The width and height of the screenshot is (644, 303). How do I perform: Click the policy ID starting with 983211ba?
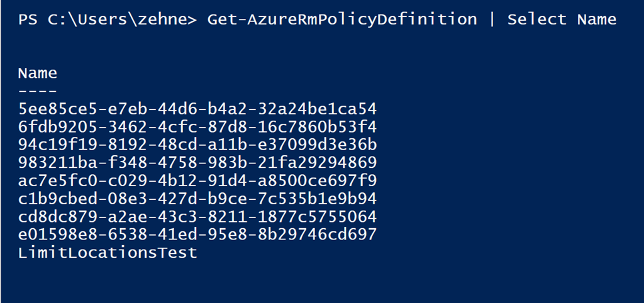tap(197, 163)
